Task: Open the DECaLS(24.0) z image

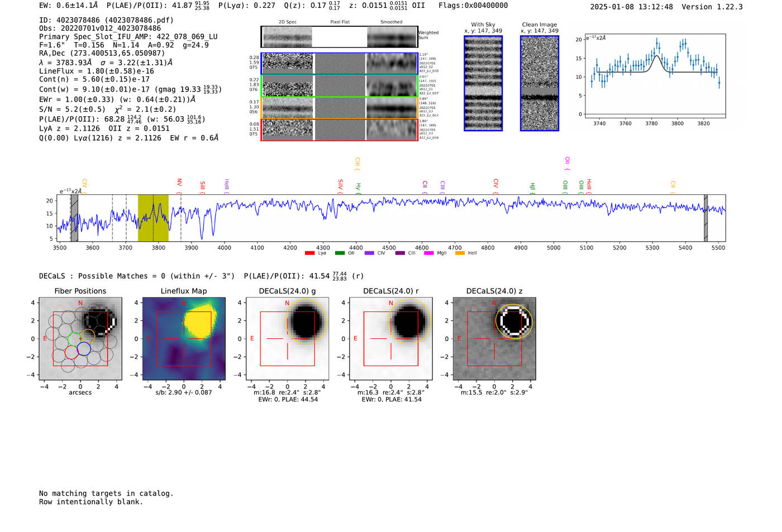Action: [x=494, y=338]
